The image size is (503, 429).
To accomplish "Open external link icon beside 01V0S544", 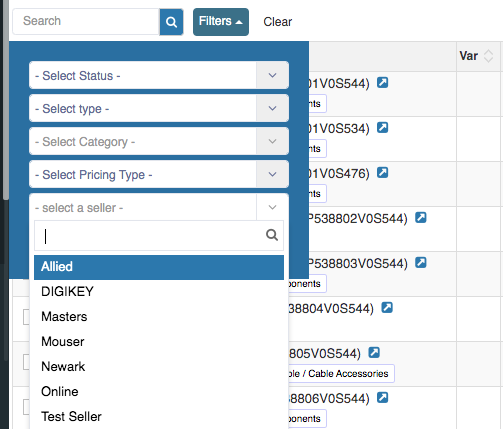I will point(382,82).
